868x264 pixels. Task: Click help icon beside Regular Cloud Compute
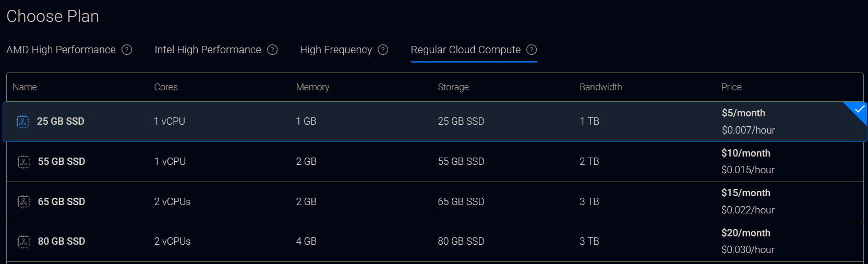coord(532,50)
